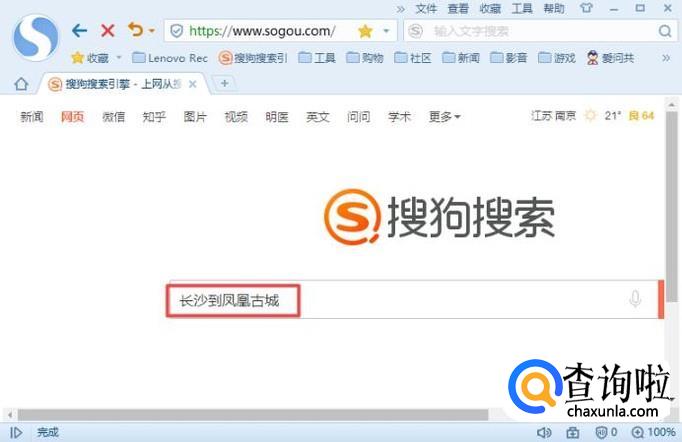Stop loading with the red X
The image size is (682, 442).
tap(107, 30)
